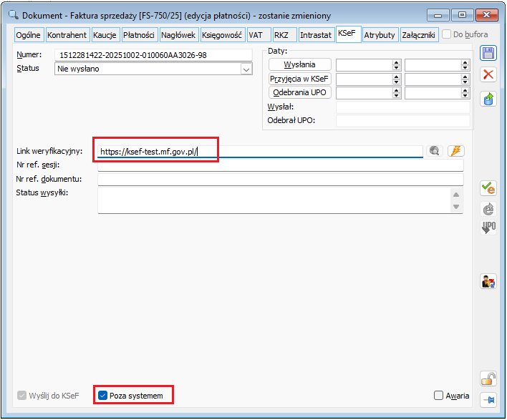The height and width of the screenshot is (420, 507).
Task: Toggle the Do bufora checkbox
Action: tap(446, 34)
